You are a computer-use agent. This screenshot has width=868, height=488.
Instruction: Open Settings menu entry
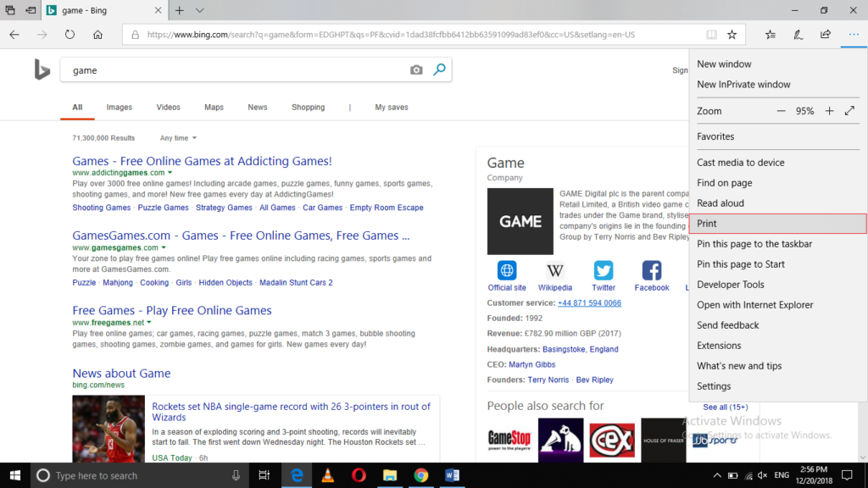(x=778, y=386)
